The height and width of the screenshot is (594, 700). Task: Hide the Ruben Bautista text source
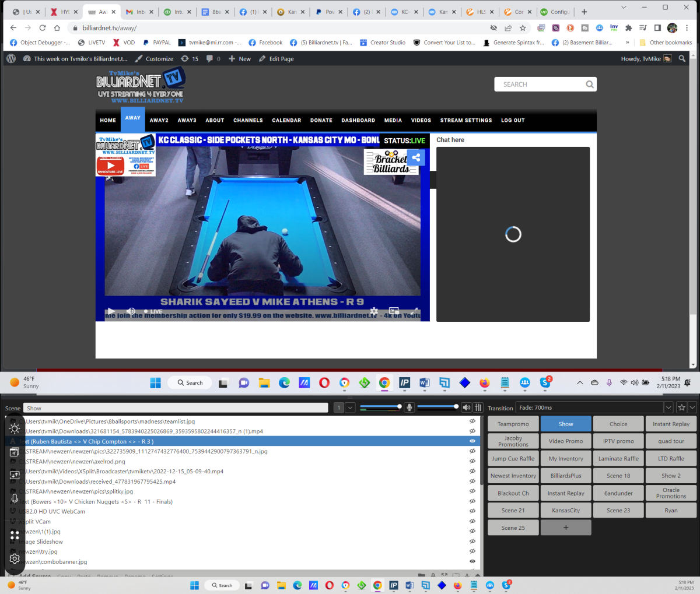[x=473, y=441]
